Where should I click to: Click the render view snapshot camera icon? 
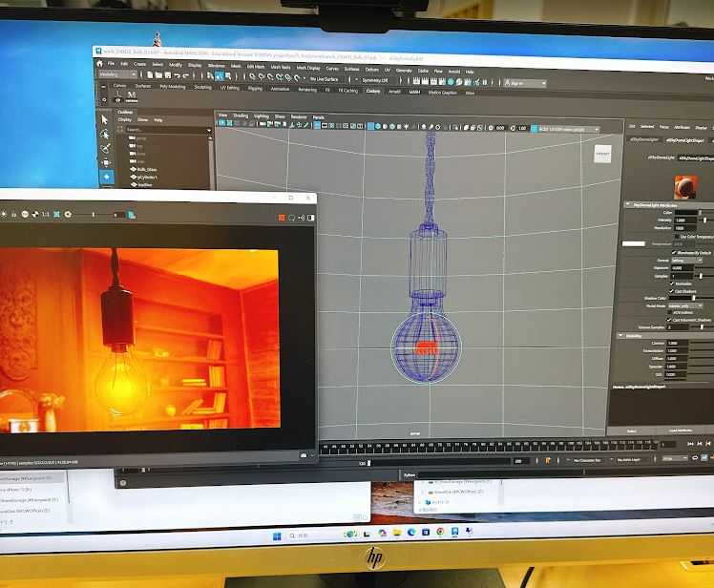tap(304, 455)
